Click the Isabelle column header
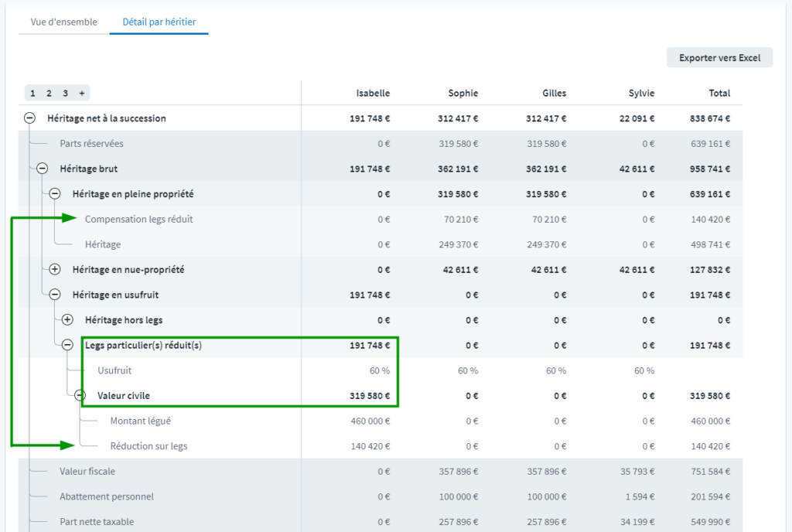 point(373,94)
